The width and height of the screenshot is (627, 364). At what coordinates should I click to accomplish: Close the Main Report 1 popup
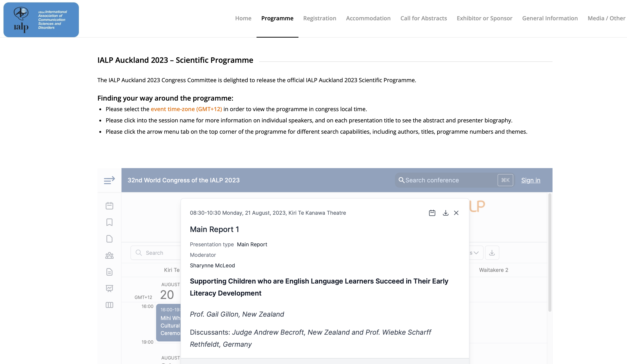(456, 213)
